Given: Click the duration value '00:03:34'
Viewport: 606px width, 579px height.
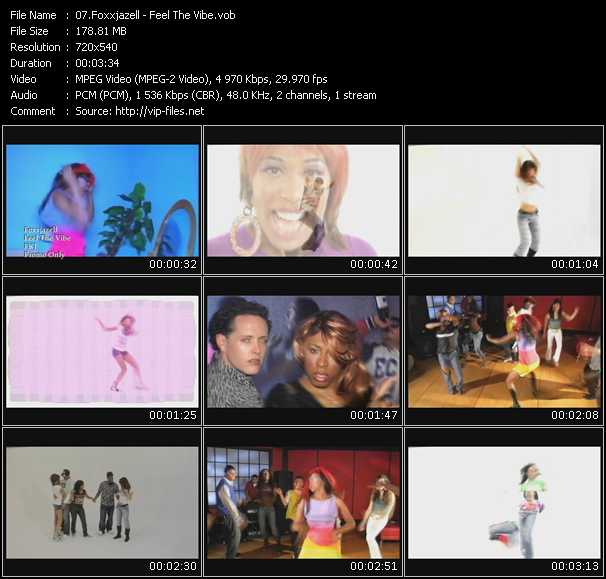Looking at the screenshot, I should click(97, 63).
